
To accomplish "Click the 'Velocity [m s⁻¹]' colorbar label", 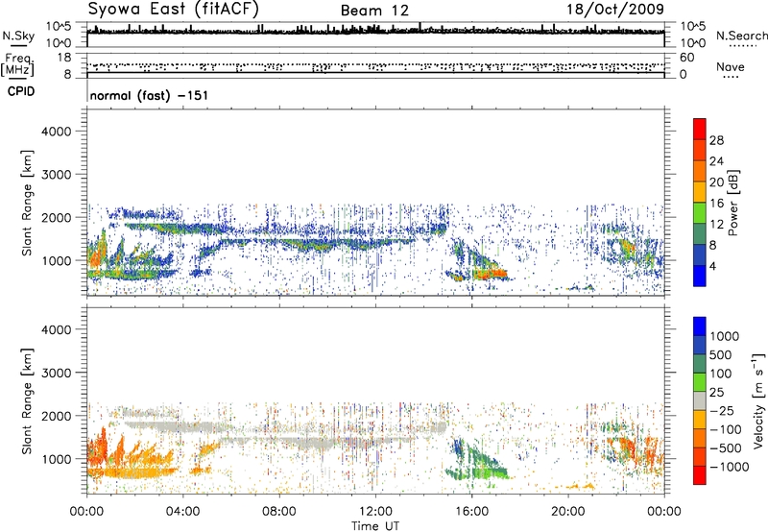I will 758,400.
